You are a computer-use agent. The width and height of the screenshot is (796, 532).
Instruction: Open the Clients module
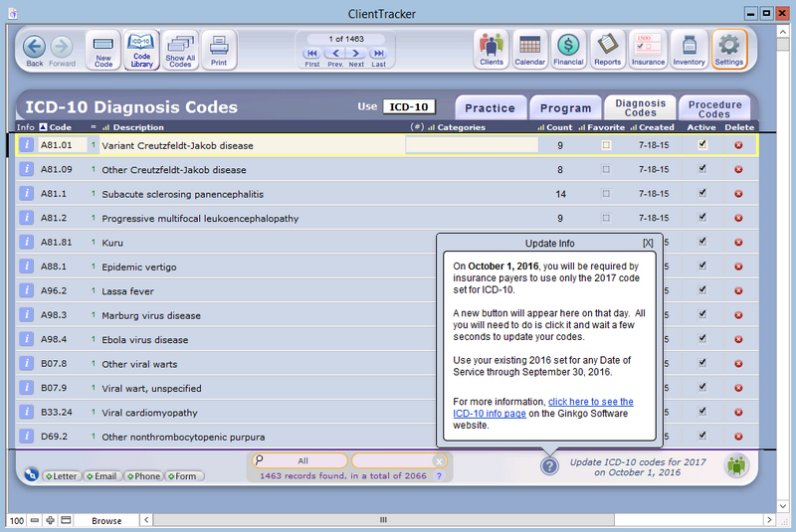click(492, 49)
